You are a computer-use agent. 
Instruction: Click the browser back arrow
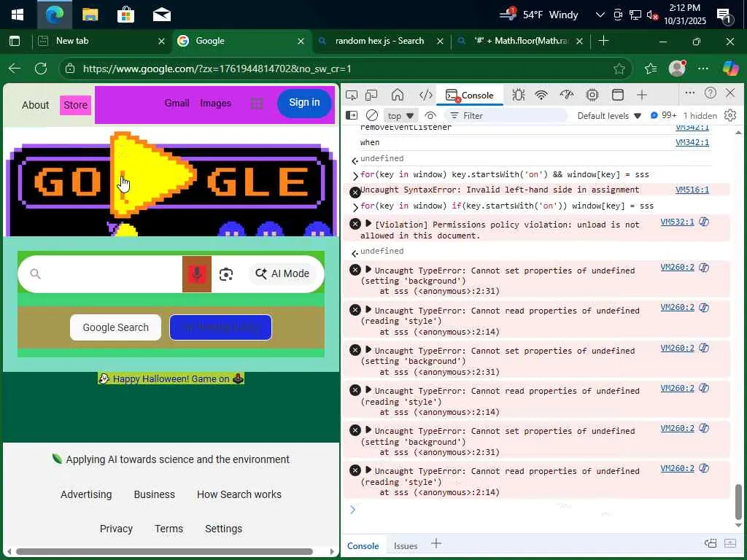coord(15,69)
